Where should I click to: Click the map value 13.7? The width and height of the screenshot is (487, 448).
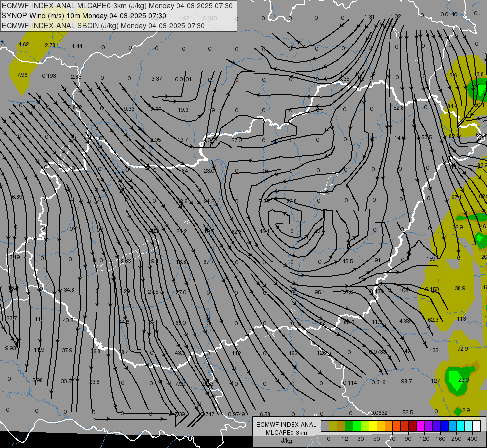point(183,140)
